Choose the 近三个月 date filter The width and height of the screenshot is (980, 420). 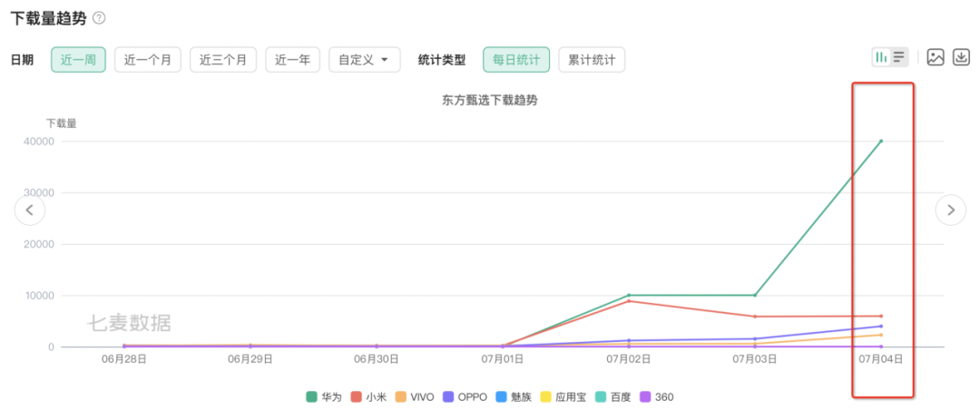point(223,60)
